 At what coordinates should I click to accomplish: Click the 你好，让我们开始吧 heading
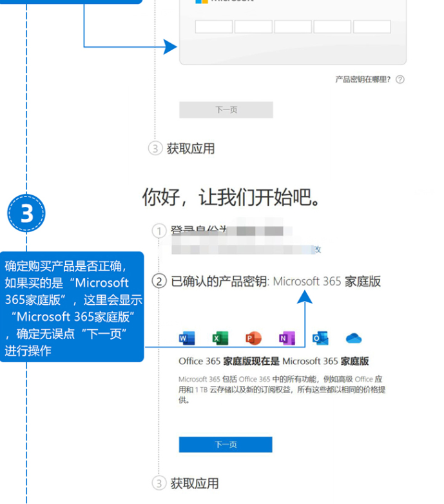click(231, 197)
